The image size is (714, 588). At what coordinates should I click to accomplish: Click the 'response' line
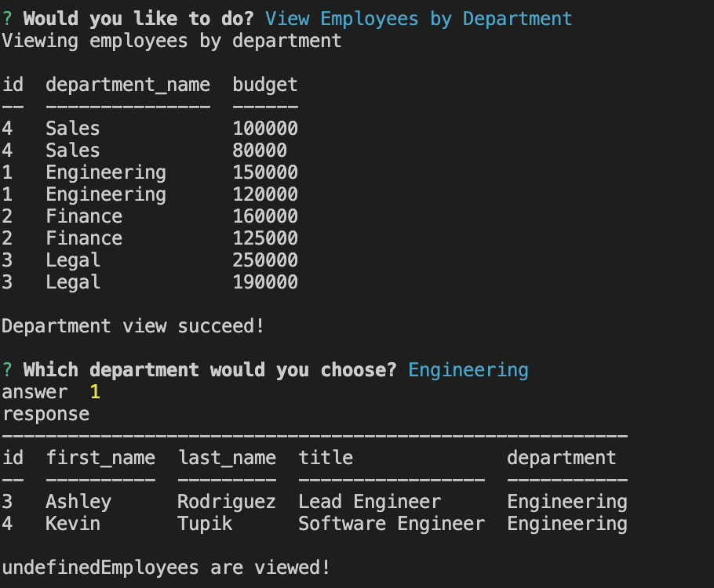46,415
